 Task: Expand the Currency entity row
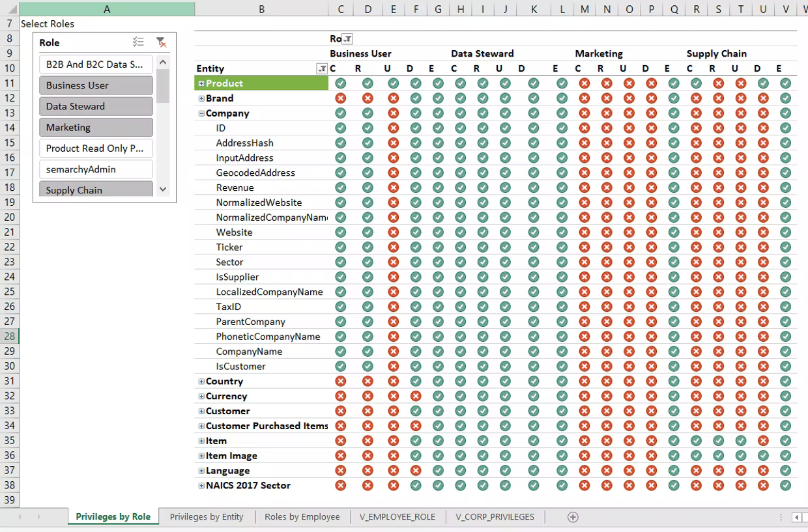pyautogui.click(x=201, y=397)
